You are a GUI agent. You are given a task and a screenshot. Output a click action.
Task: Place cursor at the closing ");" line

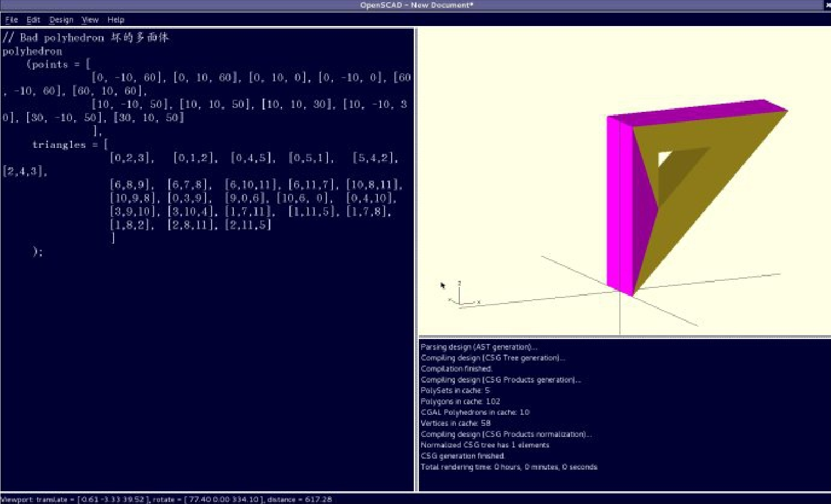[38, 251]
